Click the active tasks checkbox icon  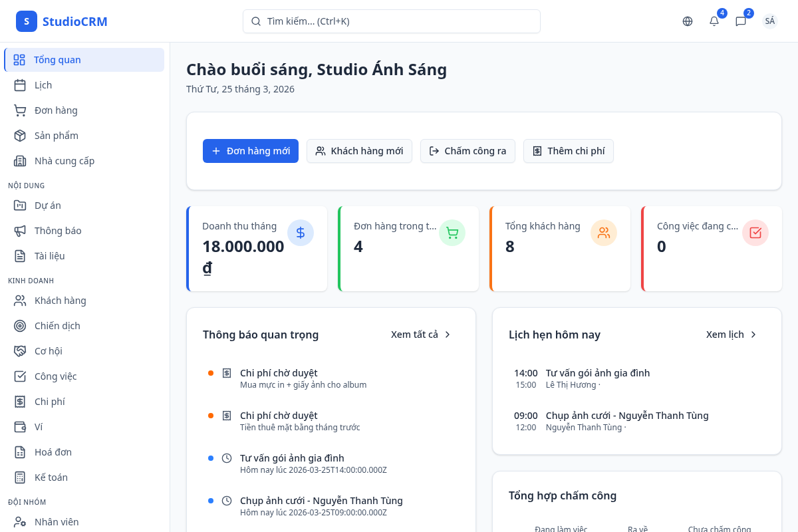coord(755,233)
